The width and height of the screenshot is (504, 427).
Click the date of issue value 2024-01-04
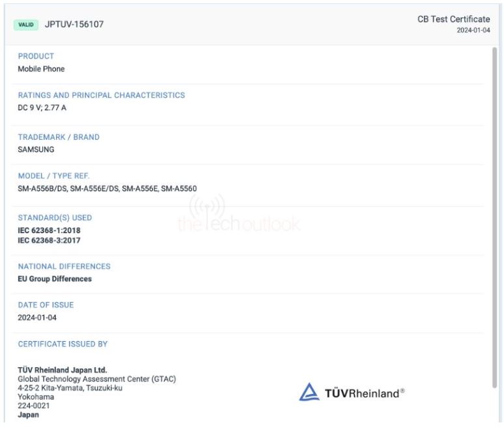36,318
